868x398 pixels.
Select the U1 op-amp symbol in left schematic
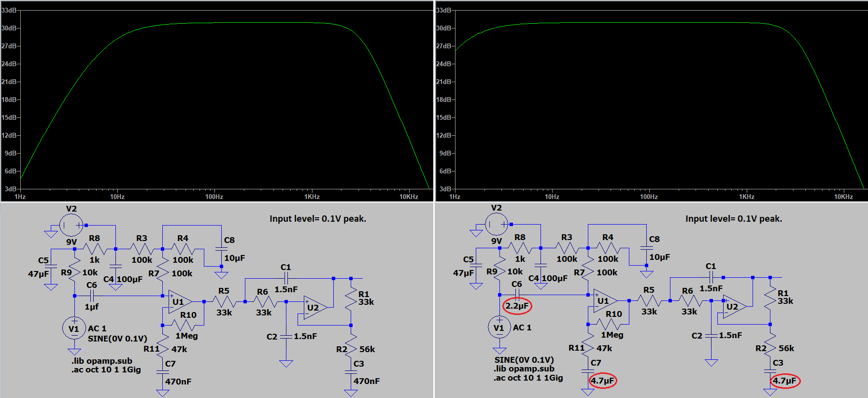(x=180, y=302)
